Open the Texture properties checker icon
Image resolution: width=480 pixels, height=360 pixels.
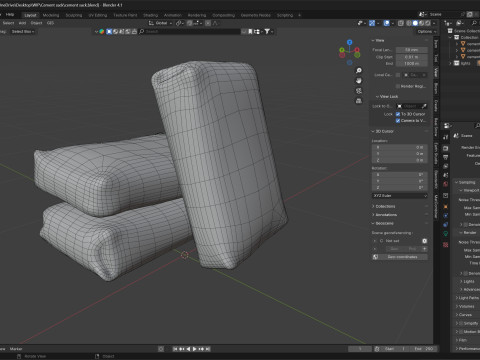point(446,245)
